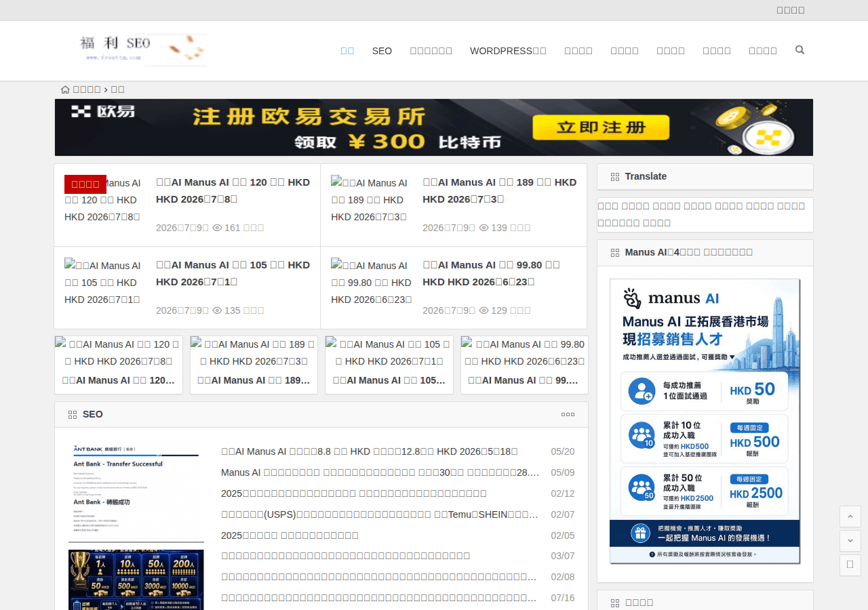Click the Translate widget heading

(x=646, y=176)
